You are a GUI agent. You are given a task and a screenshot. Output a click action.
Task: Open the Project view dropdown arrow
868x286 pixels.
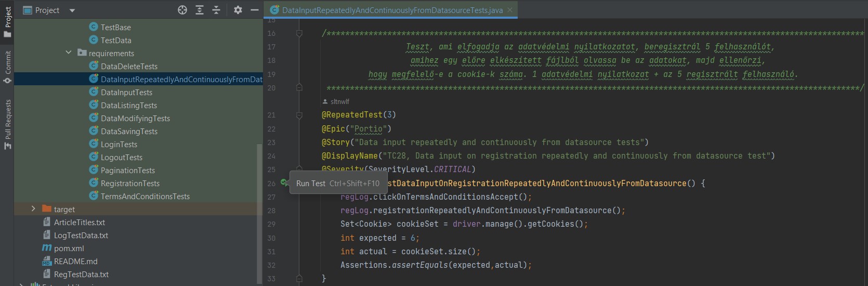(x=72, y=10)
